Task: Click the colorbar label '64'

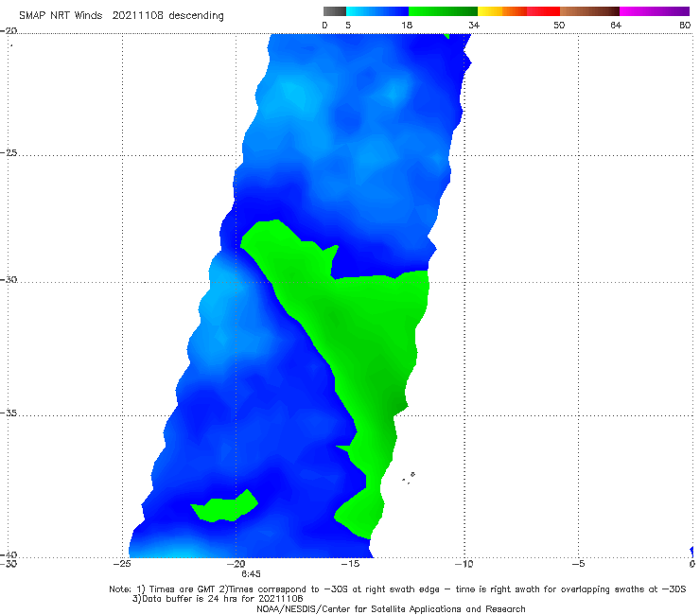Action: point(616,25)
